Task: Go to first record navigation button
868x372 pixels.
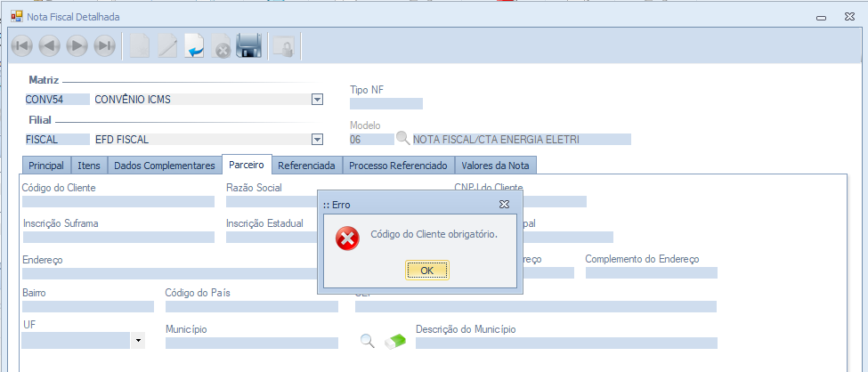Action: [22, 46]
